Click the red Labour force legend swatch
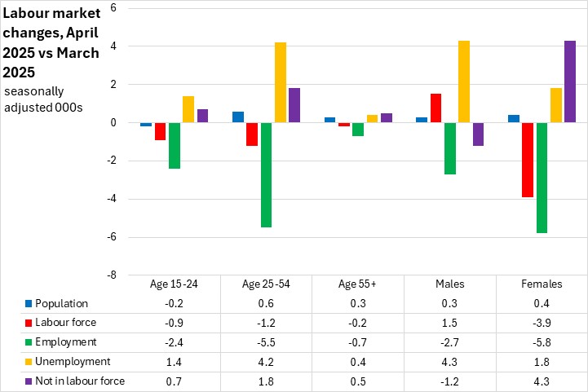 pyautogui.click(x=29, y=323)
